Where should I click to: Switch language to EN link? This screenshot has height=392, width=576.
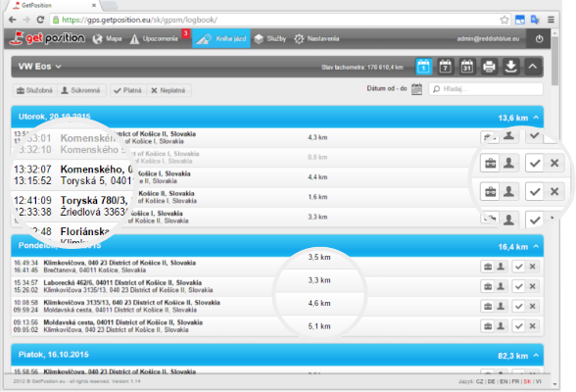pos(504,381)
